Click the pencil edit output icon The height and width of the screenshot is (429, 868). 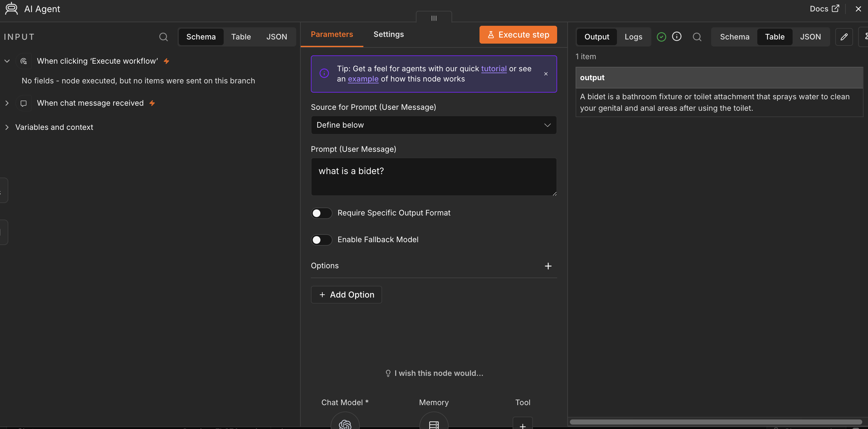click(844, 37)
